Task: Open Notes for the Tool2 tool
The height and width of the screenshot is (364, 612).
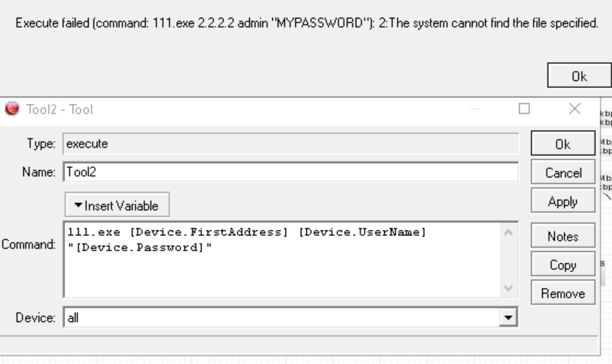Action: tap(563, 236)
